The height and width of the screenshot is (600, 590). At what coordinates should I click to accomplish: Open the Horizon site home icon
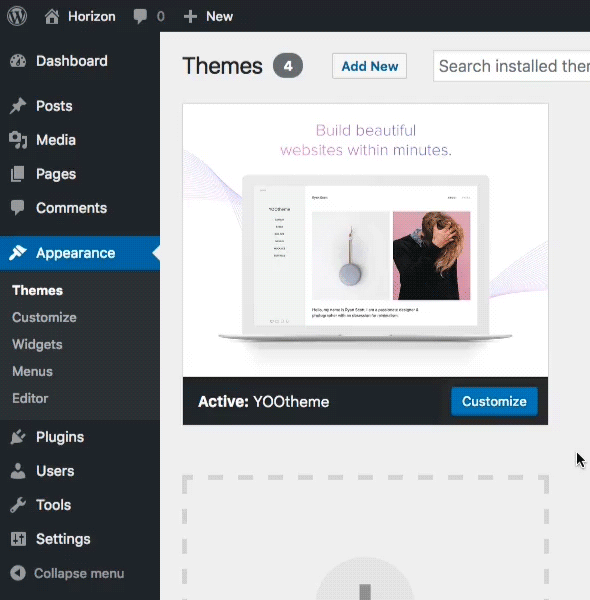pos(52,16)
